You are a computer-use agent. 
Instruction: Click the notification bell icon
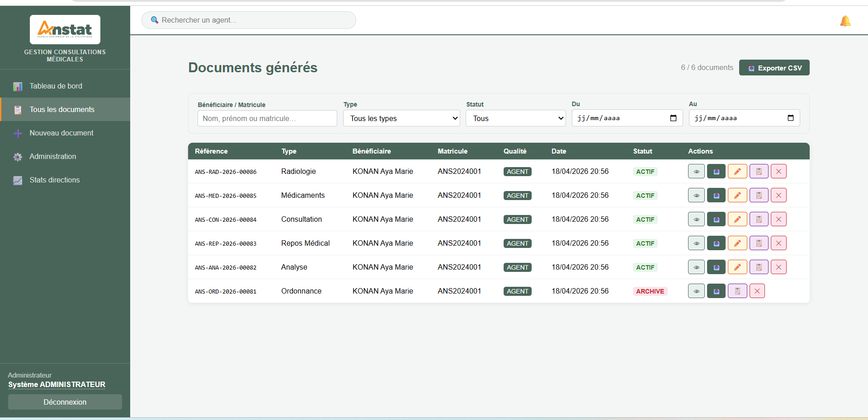845,21
